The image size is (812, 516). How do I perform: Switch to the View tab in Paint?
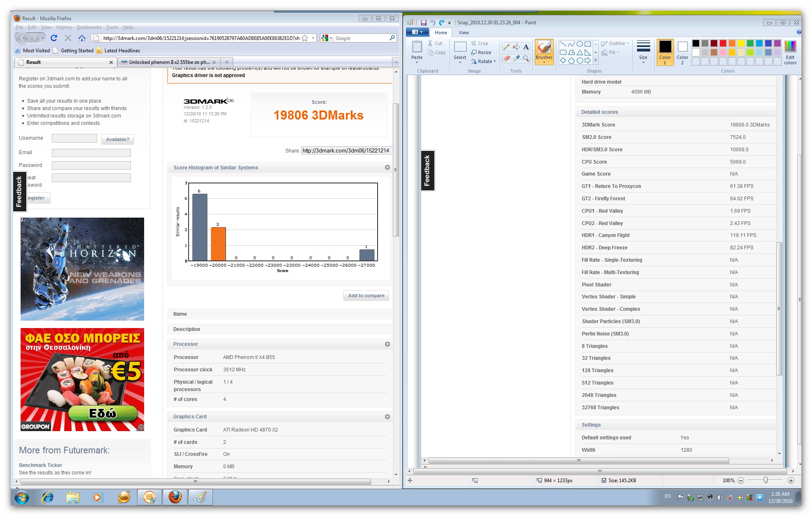(x=464, y=33)
